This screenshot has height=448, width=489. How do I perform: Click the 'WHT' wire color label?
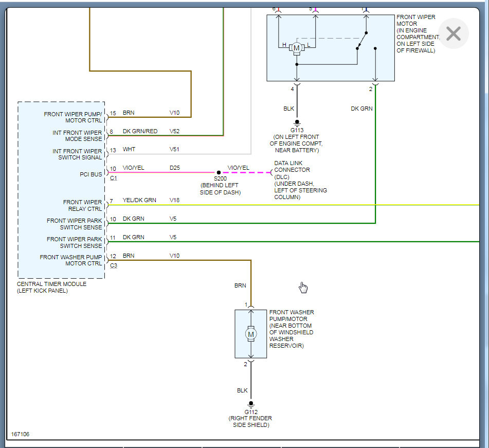129,150
